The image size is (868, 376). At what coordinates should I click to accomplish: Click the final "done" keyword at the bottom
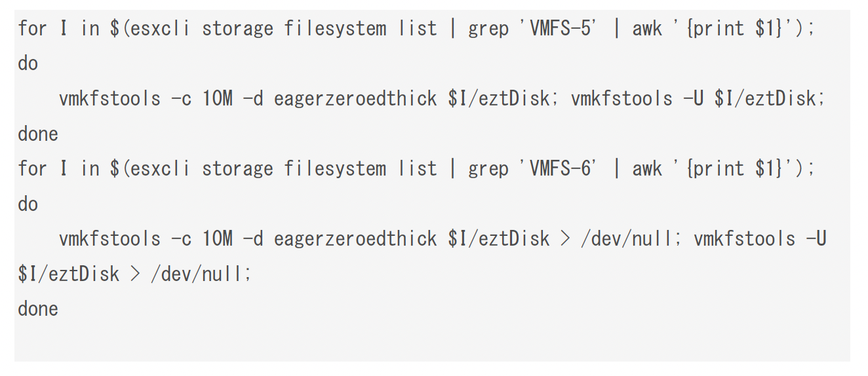click(38, 309)
